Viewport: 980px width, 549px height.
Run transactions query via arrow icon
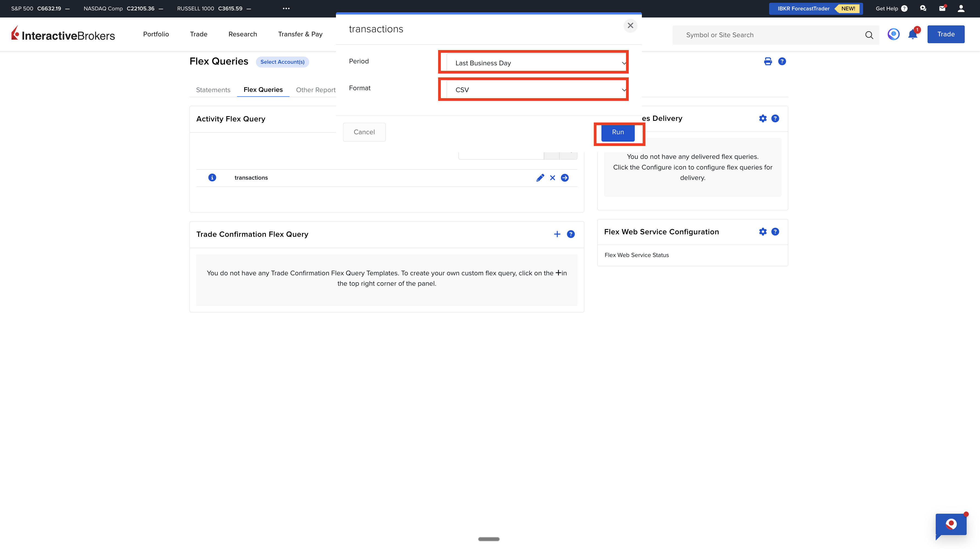565,178
